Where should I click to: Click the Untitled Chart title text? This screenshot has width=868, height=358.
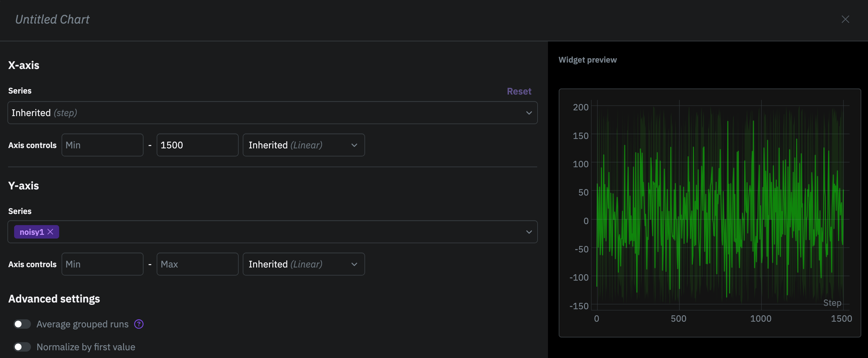52,19
